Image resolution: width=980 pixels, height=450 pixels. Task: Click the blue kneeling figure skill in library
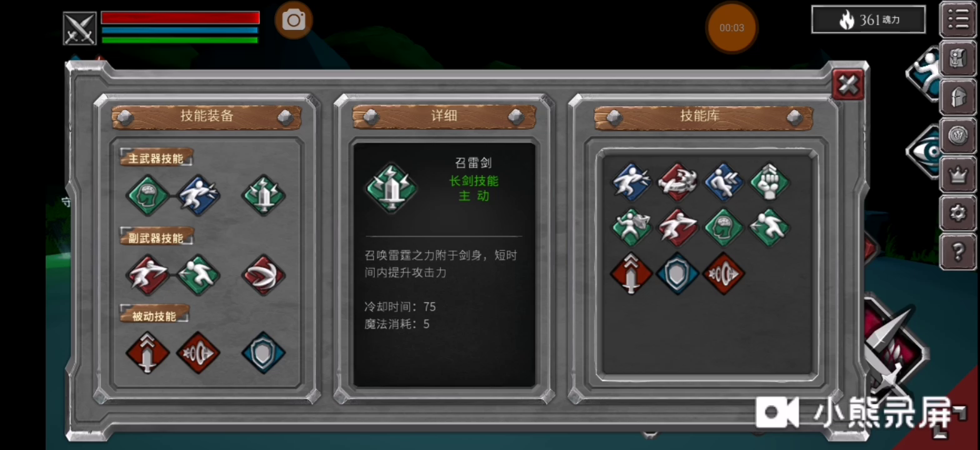(724, 182)
